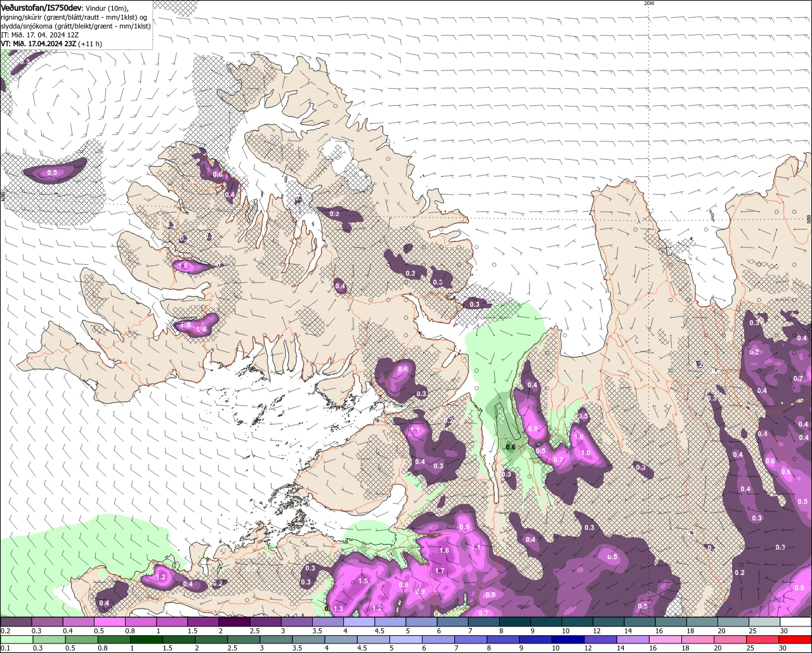Click the valid time line 'VT: Mið. 17.04.2024 23Z'

[38, 44]
